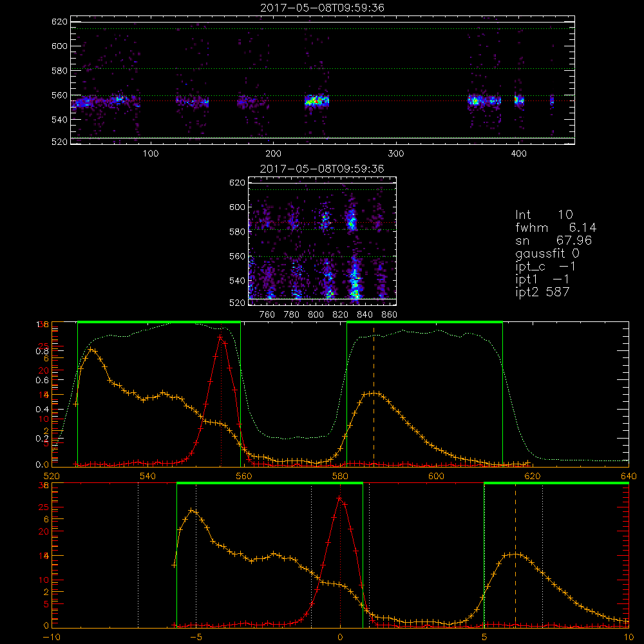Click the red curve peak near 555 on profile plot
Viewport: 644px width, 644px height.
tap(220, 337)
